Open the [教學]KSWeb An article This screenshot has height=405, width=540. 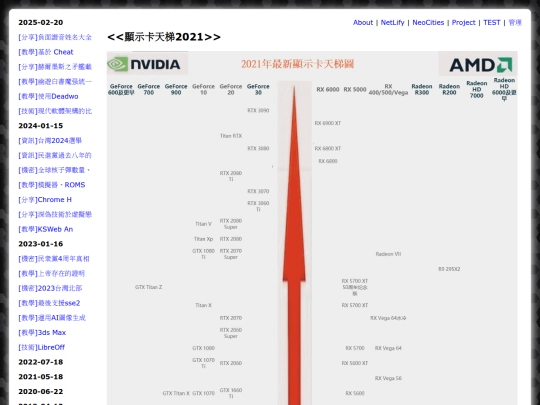[46, 229]
